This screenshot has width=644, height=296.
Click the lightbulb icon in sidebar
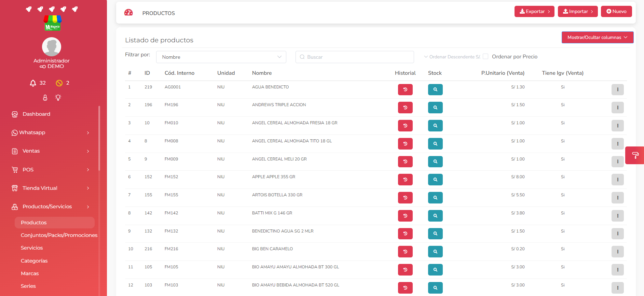tap(58, 98)
